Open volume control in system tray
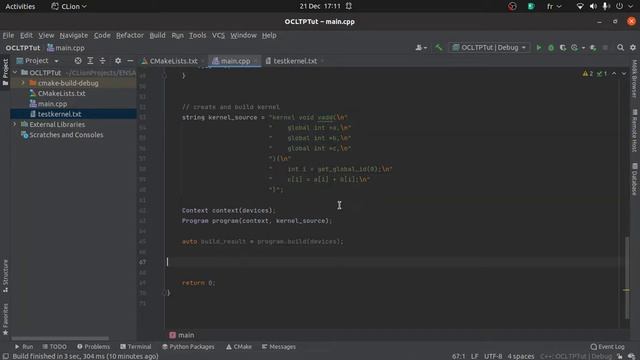This screenshot has height=360, width=640. (x=593, y=6)
